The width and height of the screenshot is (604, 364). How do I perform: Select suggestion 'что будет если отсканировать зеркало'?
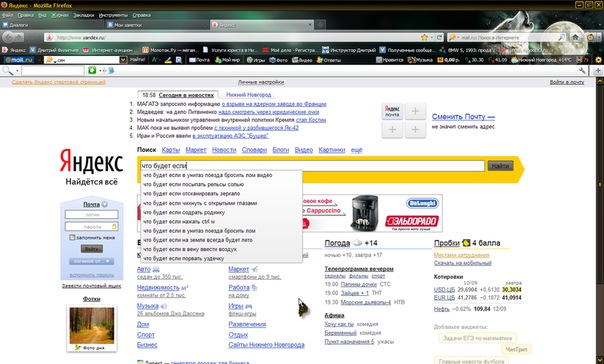click(191, 194)
